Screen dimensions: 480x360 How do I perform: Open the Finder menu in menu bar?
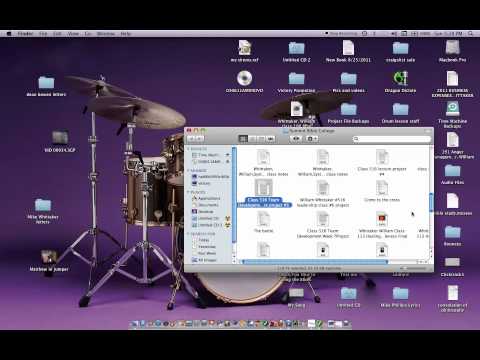(x=25, y=34)
